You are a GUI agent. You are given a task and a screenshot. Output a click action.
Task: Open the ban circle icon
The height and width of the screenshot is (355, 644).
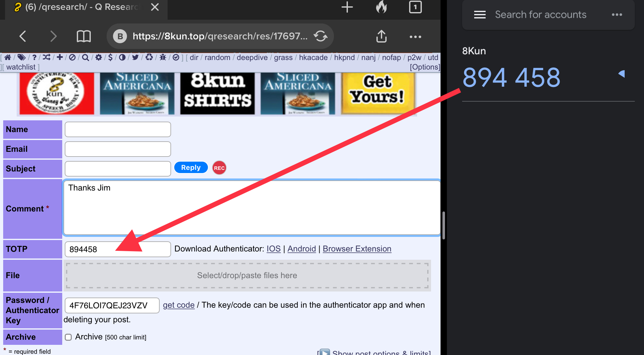point(72,57)
